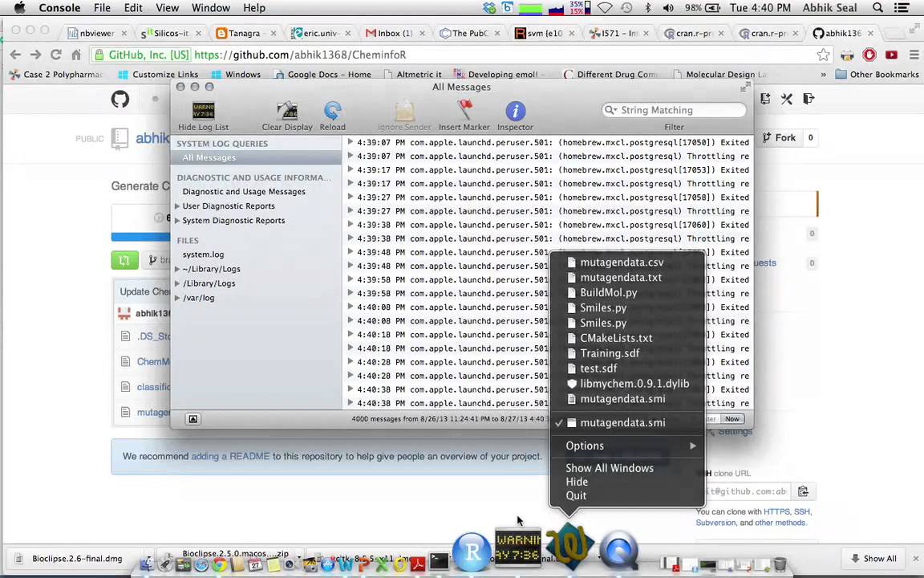Bookmark the page with the star icon
Image resolution: width=924 pixels, height=578 pixels.
[x=823, y=55]
